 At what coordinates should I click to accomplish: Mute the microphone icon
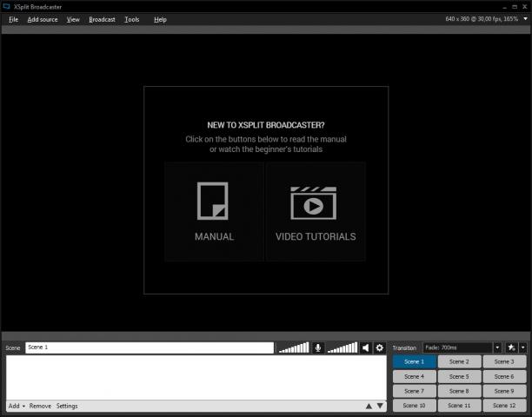pos(318,347)
